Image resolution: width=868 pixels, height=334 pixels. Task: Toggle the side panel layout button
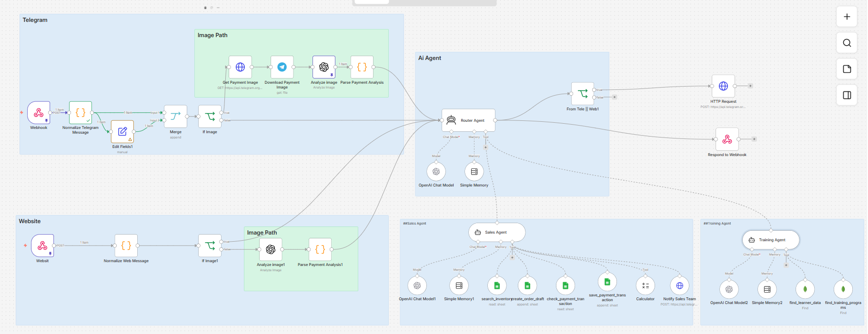point(847,95)
